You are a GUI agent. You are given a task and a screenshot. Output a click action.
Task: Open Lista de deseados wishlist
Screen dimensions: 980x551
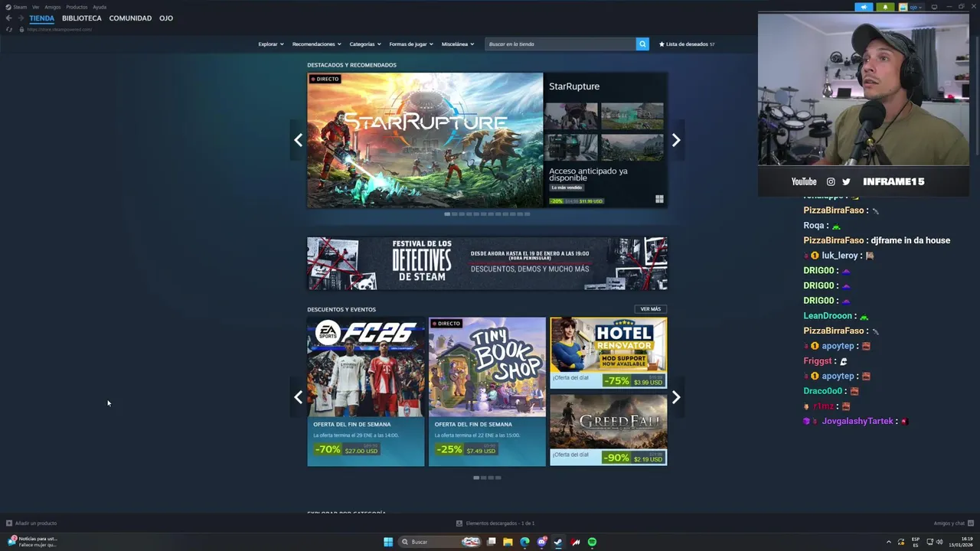(x=687, y=44)
